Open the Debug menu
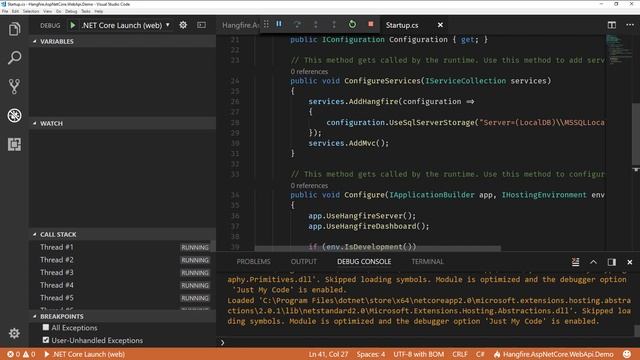Viewport: 640px width, 360px height. [x=71, y=11]
